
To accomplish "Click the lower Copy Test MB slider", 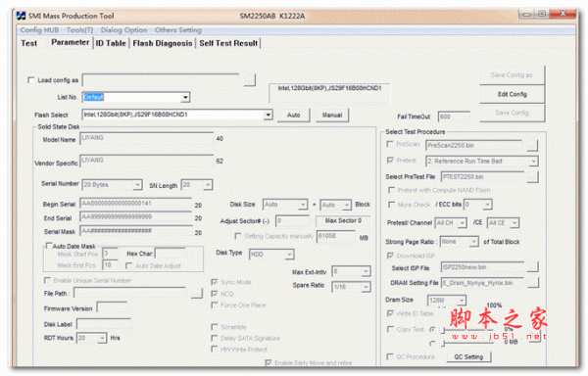I will 466,343.
